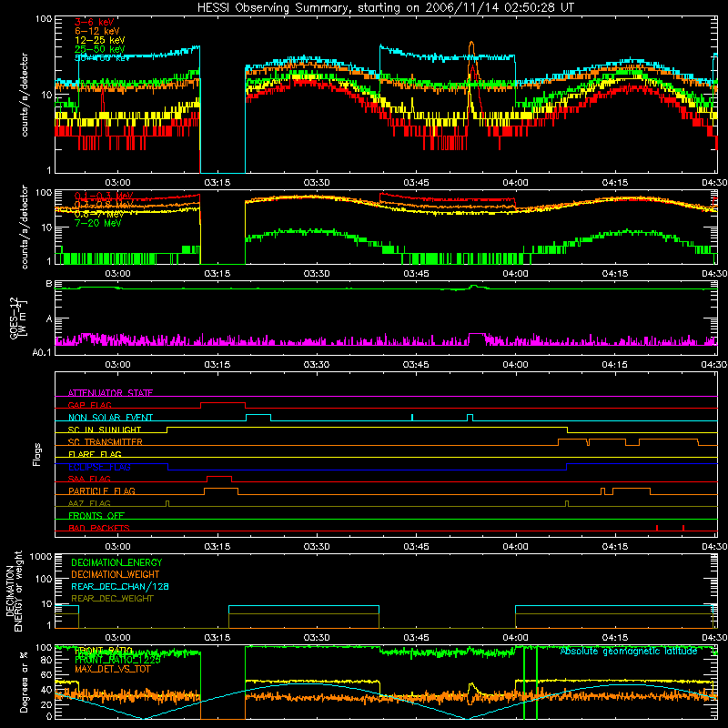
Task: Click the Degrees or % axis title
Action: [x=24, y=682]
